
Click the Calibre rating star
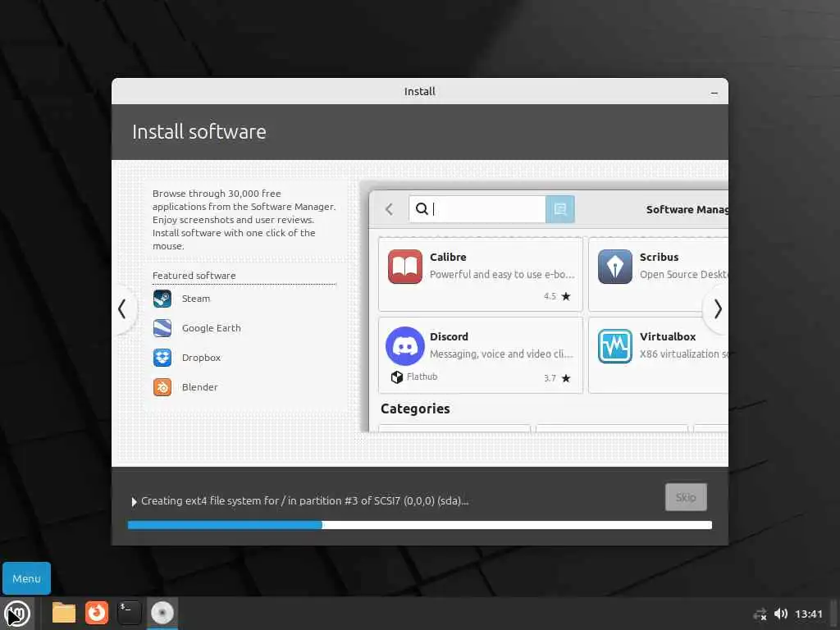(x=566, y=296)
